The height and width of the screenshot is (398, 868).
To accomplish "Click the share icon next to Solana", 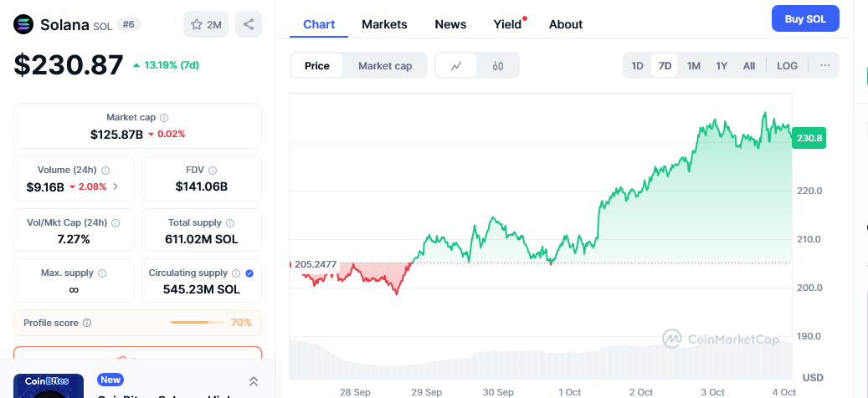I will coord(249,24).
